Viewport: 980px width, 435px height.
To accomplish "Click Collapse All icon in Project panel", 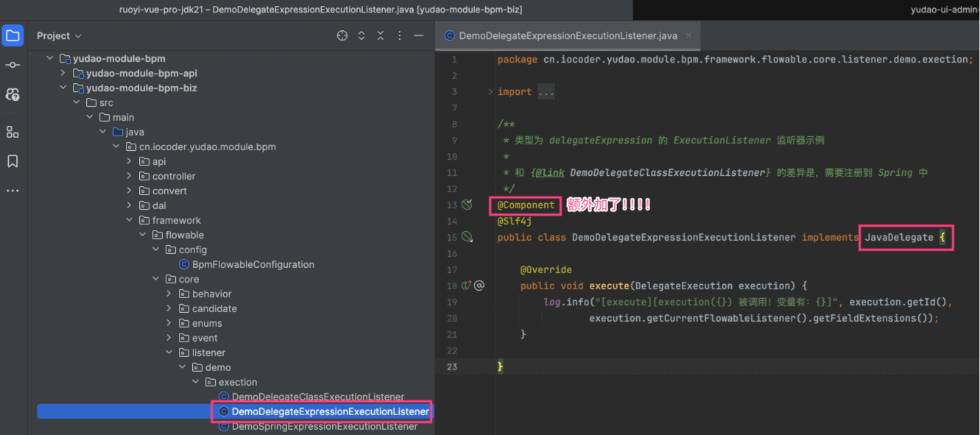I will coord(381,35).
